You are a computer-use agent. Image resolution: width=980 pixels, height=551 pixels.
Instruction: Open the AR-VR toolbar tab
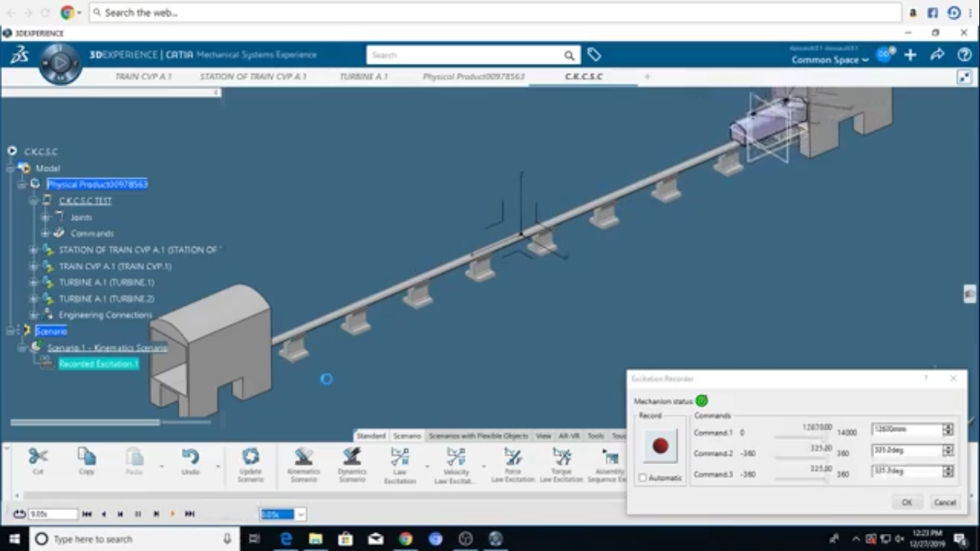pos(569,435)
